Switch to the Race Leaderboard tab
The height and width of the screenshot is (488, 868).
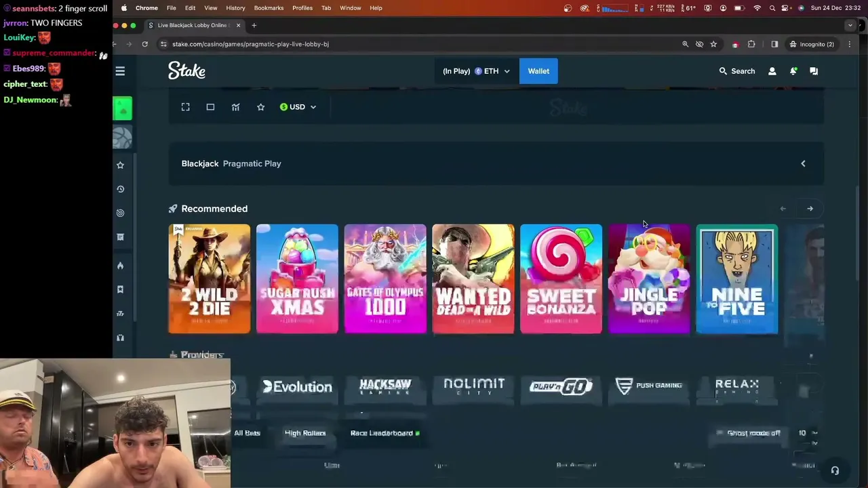[x=384, y=433]
